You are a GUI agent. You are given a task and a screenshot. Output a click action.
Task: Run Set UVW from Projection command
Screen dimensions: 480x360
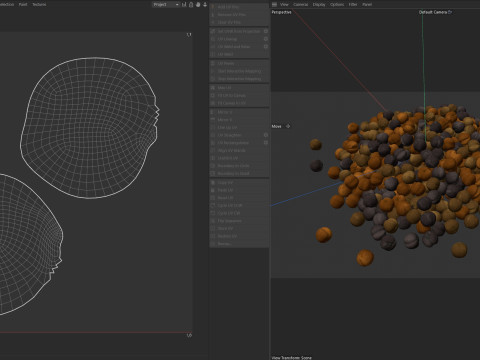[238, 31]
